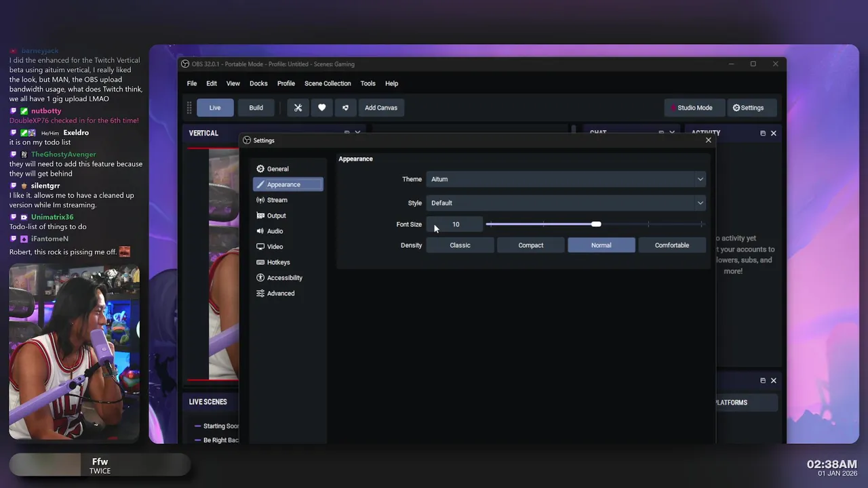Click the toolbar drag handle dots

[x=189, y=108]
